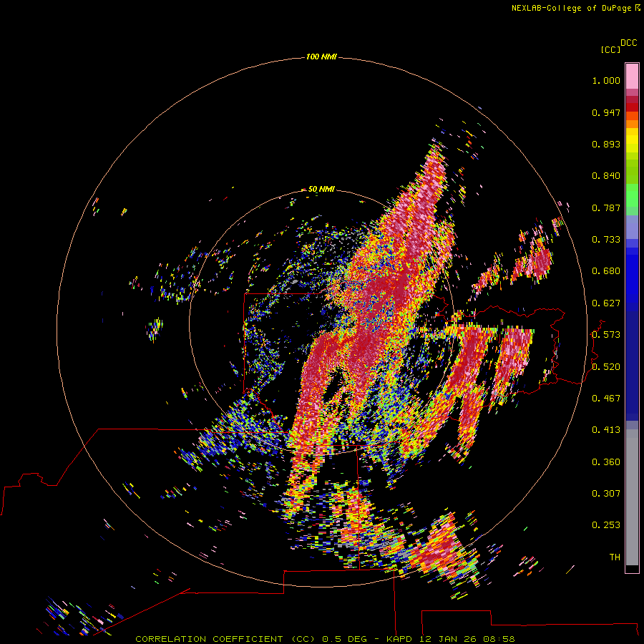Select the 0.467 legend value

pyautogui.click(x=606, y=399)
